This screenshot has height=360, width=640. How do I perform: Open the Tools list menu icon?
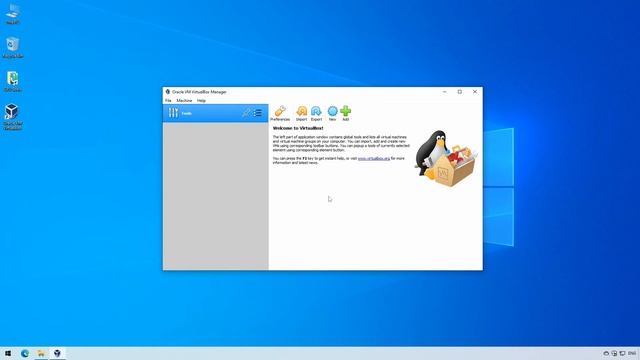258,113
